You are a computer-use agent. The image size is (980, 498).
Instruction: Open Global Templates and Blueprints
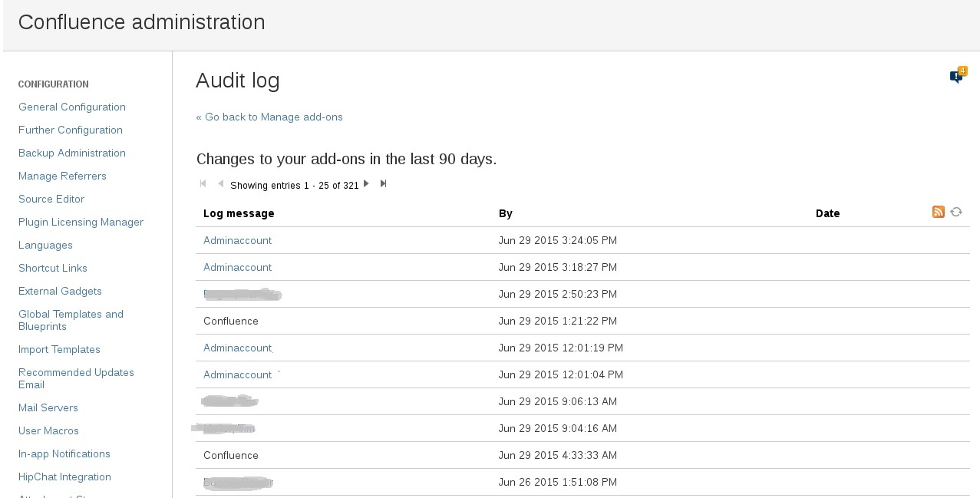pos(71,320)
